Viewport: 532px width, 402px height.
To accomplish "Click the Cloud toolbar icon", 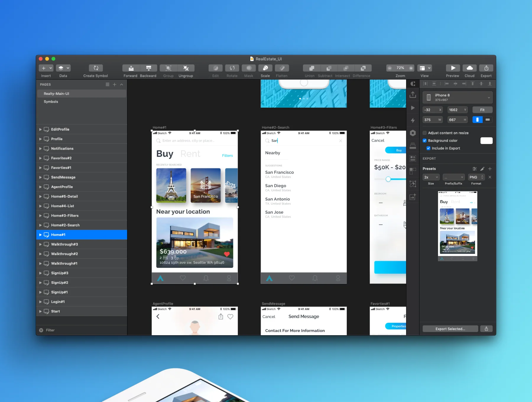I will pos(469,68).
